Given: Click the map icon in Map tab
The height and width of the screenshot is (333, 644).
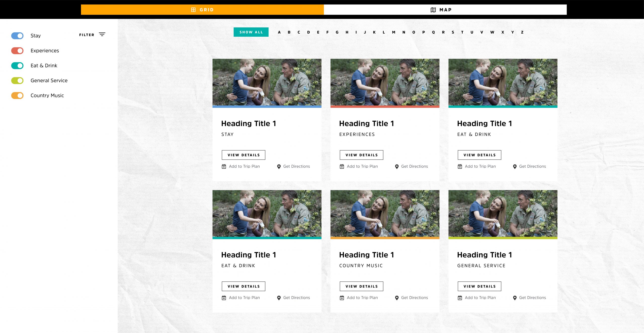Looking at the screenshot, I should (433, 10).
